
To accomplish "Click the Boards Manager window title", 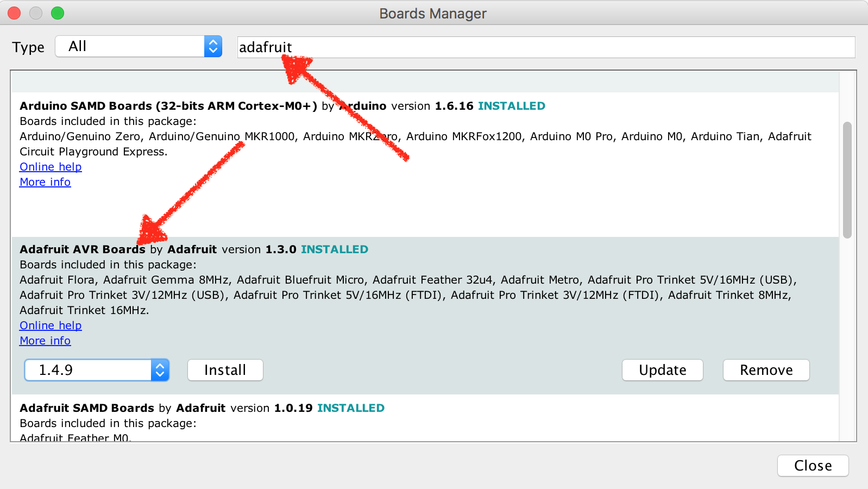I will pyautogui.click(x=433, y=14).
